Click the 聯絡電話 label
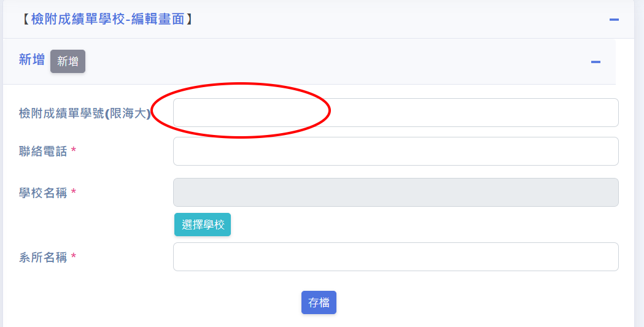The image size is (644, 327). (43, 152)
